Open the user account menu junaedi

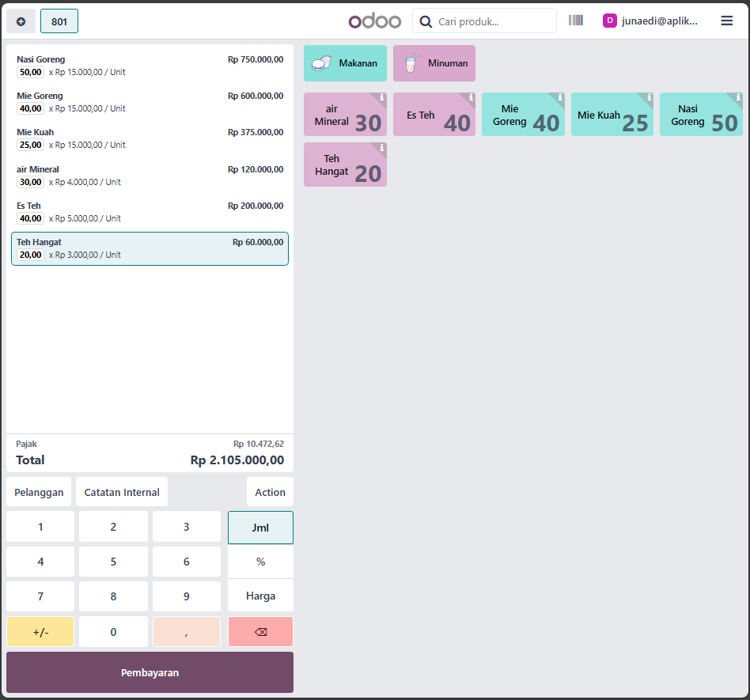tap(650, 21)
